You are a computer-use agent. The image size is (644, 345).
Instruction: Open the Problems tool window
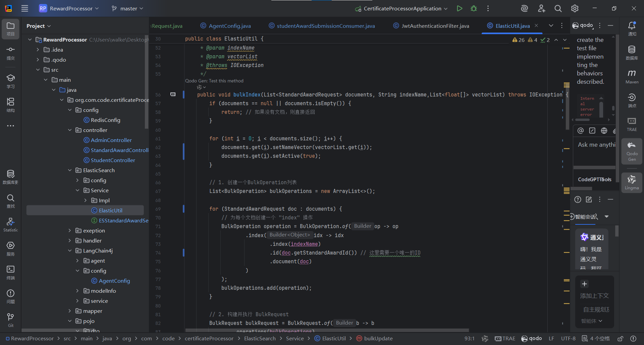pyautogui.click(x=10, y=296)
